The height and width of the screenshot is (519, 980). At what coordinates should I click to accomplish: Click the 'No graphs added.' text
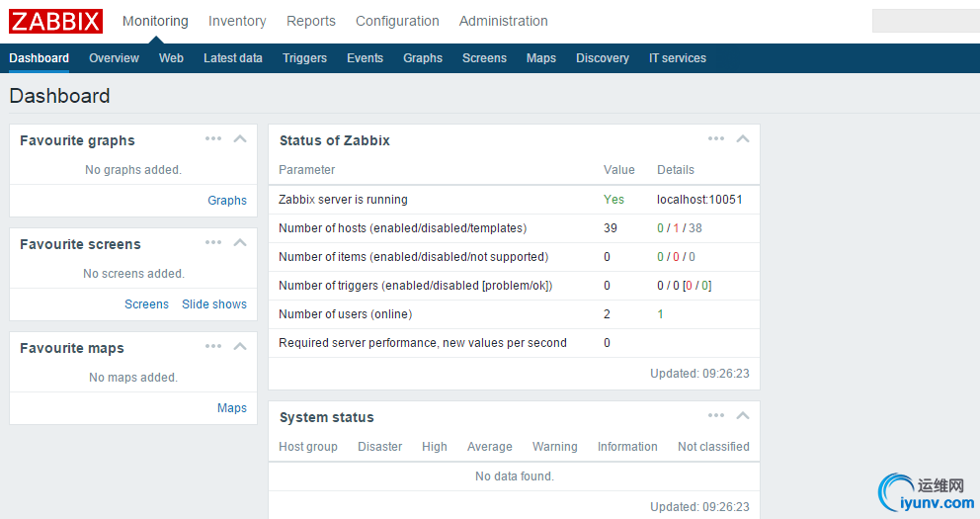(x=133, y=169)
